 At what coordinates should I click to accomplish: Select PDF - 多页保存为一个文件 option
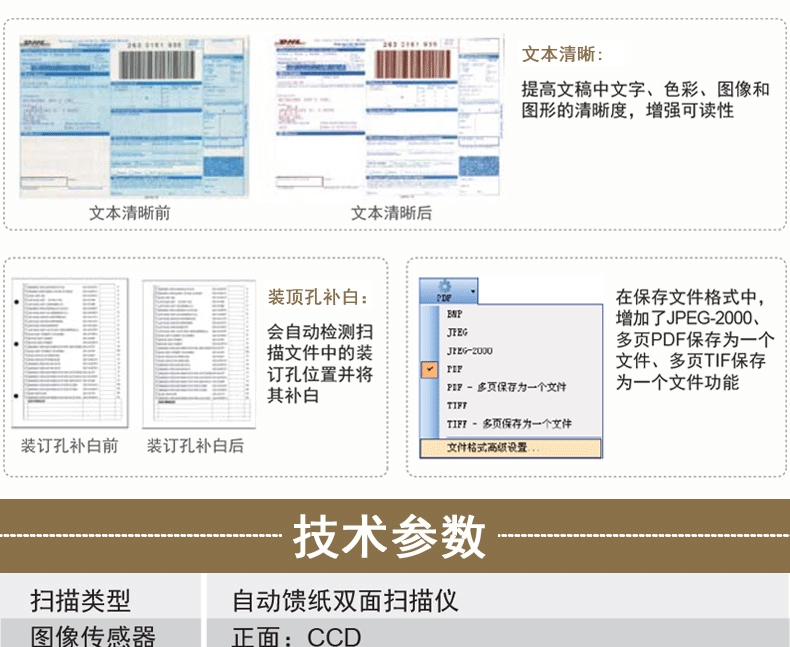pyautogui.click(x=506, y=387)
